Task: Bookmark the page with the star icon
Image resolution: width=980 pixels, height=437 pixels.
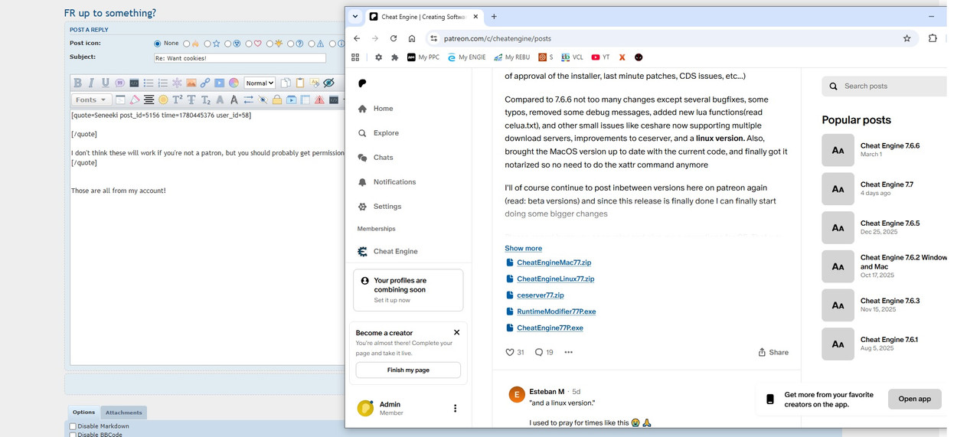Action: click(x=907, y=38)
